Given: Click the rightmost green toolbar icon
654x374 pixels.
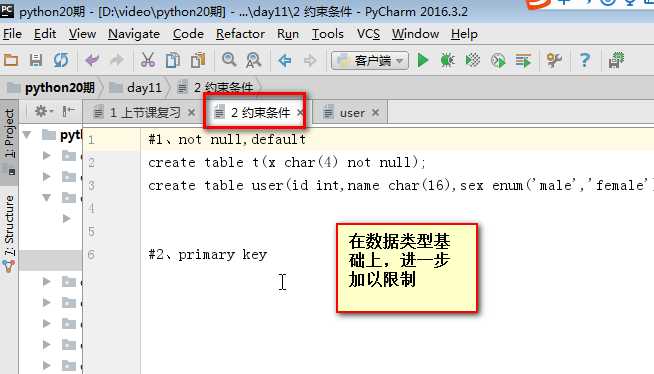Looking at the screenshot, I should 616,61.
